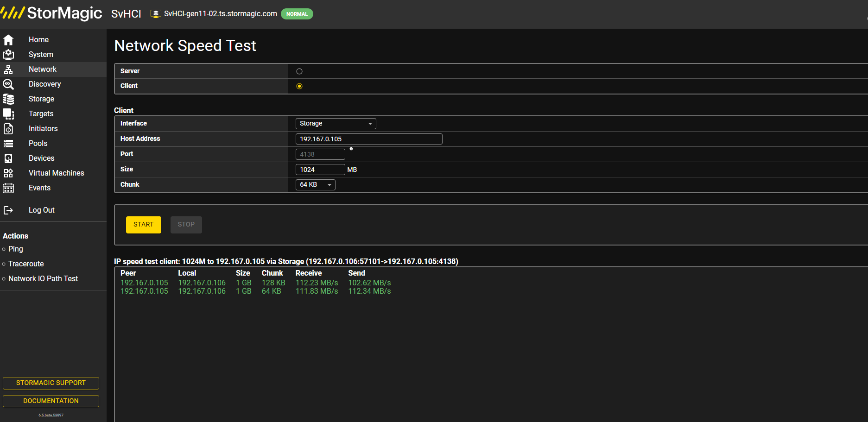Click the Host Address input field
The height and width of the screenshot is (422, 868).
[369, 139]
